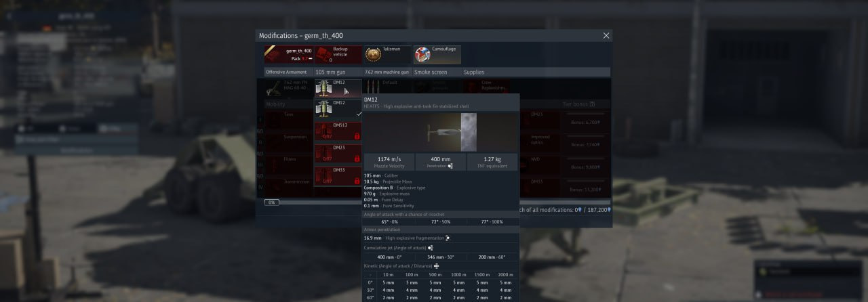Click the Smoke screen column header
Screen dimensions: 868x302
[430, 72]
